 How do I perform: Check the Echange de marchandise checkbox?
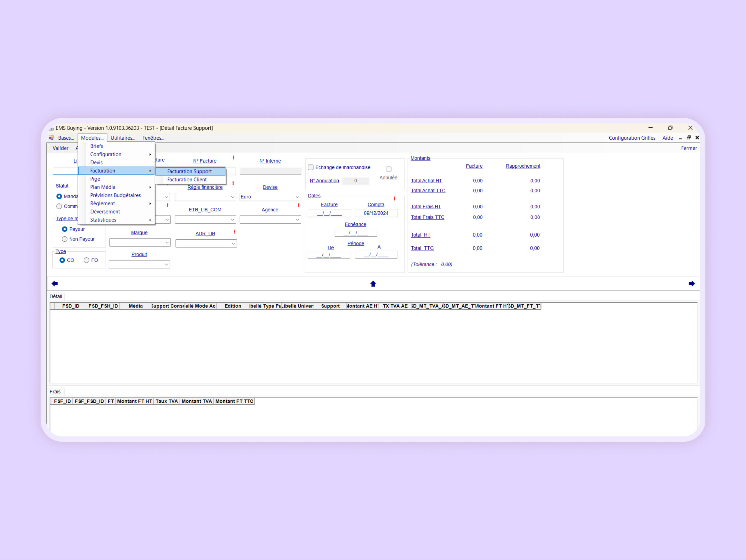point(311,167)
